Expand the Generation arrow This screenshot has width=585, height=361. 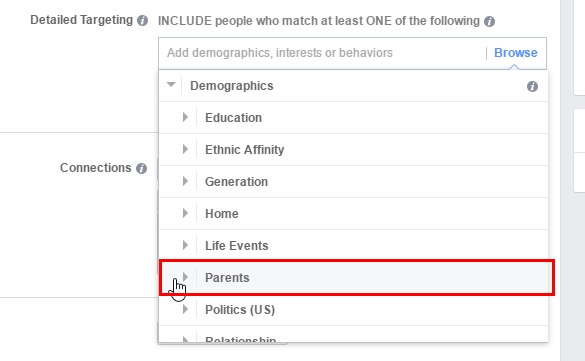click(x=185, y=181)
